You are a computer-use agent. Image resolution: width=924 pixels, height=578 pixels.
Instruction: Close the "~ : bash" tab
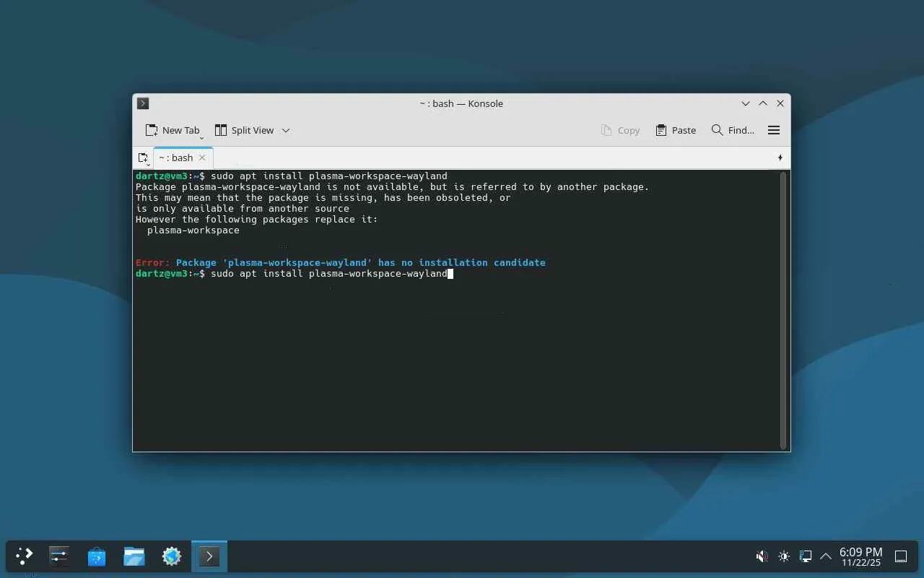202,158
